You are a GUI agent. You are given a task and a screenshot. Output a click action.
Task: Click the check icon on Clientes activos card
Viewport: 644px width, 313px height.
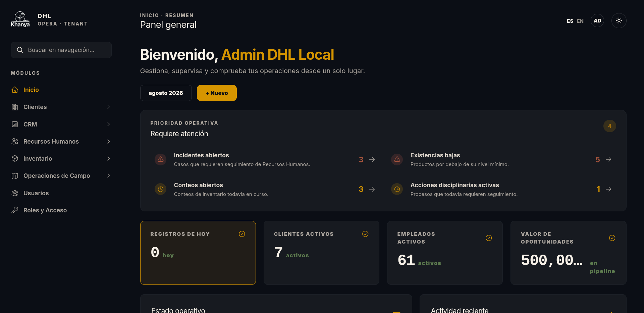click(365, 234)
